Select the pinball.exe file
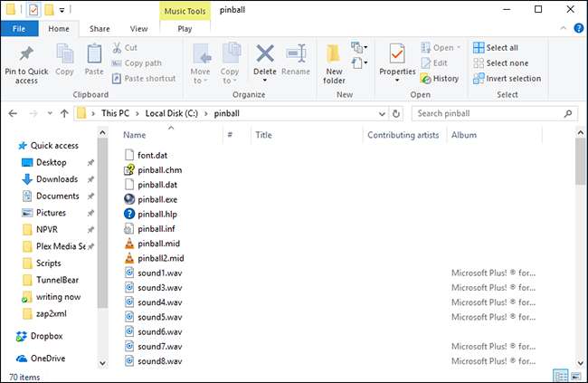588x383 pixels. (156, 199)
